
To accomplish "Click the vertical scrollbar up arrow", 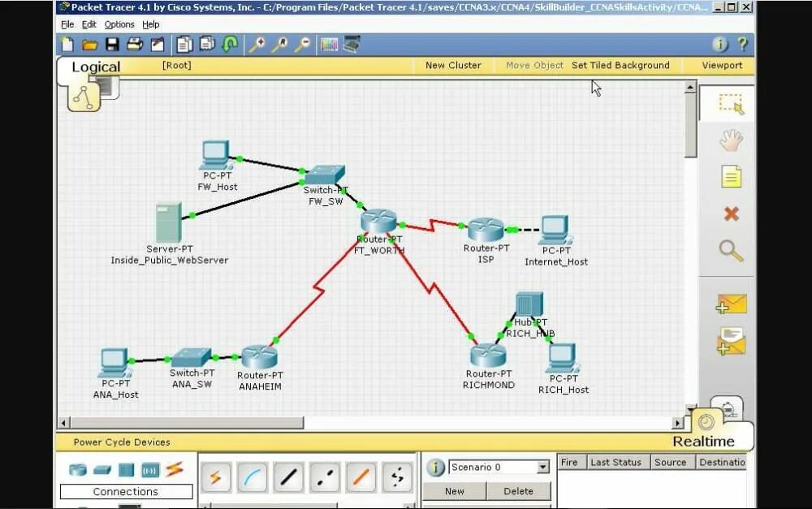I will click(689, 88).
